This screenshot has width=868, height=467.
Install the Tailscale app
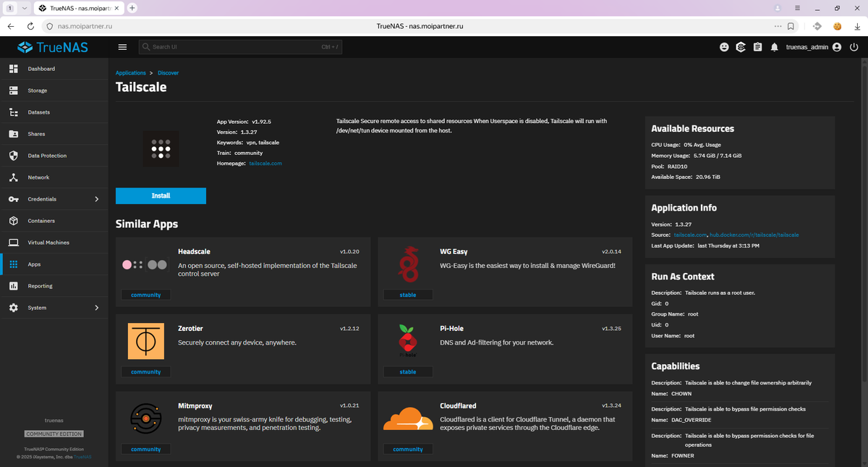[161, 196]
